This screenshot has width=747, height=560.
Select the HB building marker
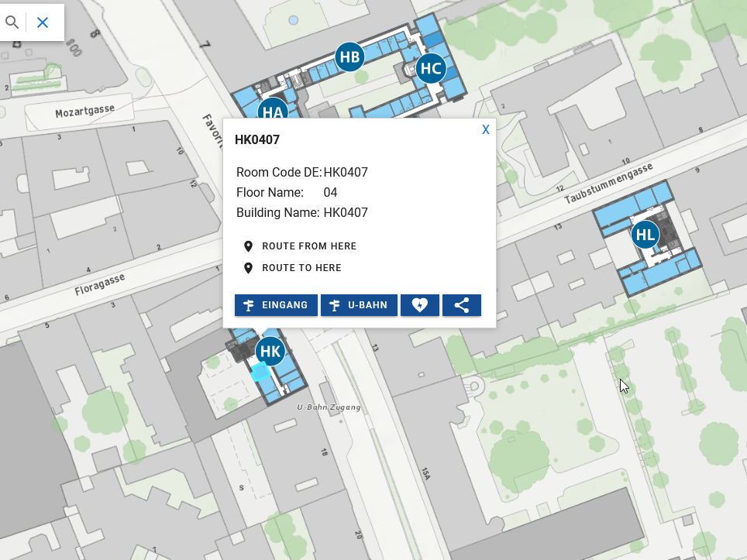(x=349, y=56)
